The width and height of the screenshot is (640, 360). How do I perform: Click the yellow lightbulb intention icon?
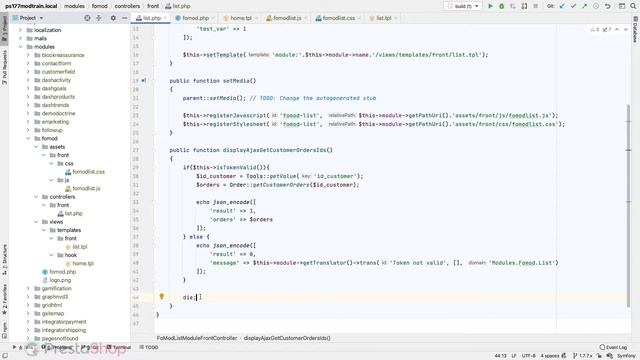coord(162,296)
